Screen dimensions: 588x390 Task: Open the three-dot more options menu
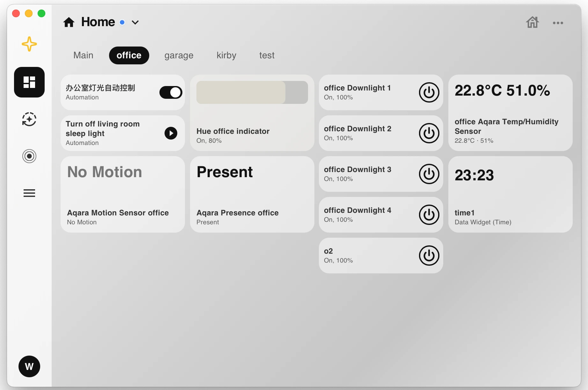558,23
